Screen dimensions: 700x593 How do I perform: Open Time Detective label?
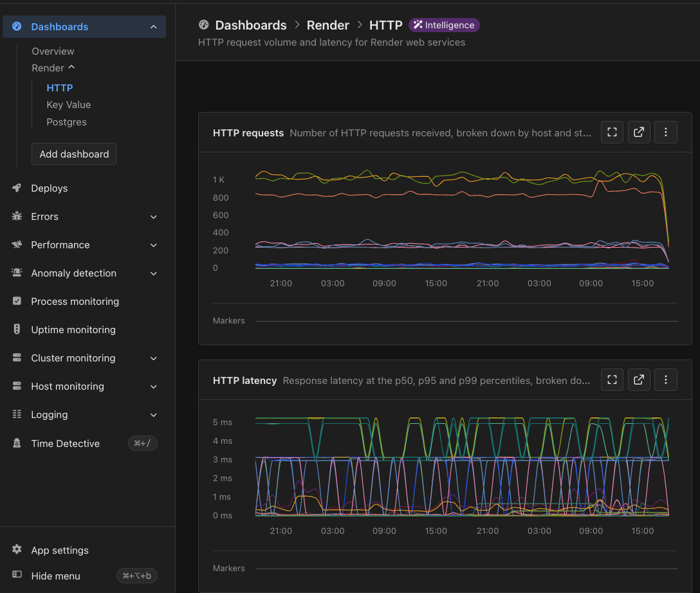coord(65,443)
